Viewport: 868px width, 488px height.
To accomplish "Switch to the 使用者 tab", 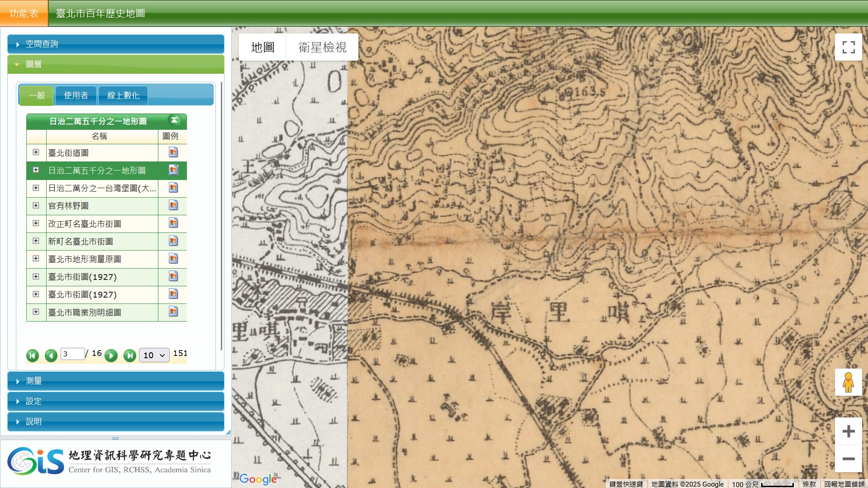I will coord(76,95).
